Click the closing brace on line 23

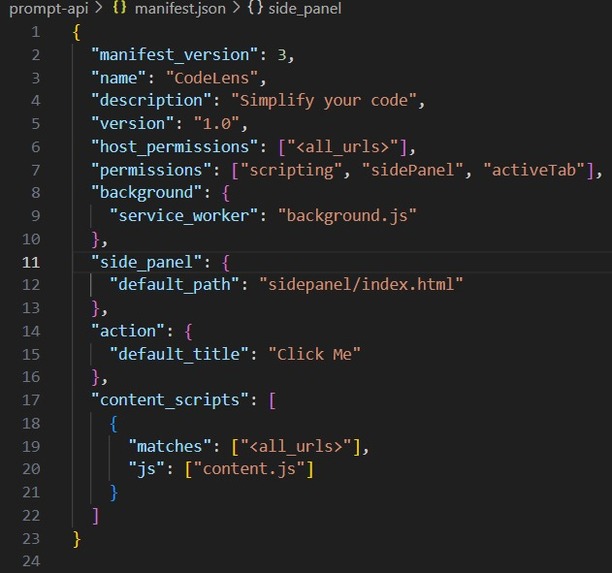76,539
